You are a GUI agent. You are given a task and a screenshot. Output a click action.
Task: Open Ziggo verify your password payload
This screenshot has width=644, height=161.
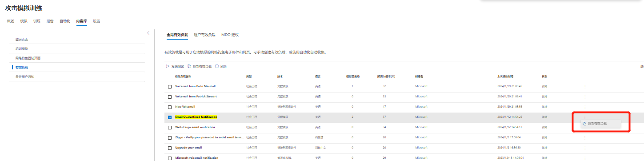[x=209, y=137]
